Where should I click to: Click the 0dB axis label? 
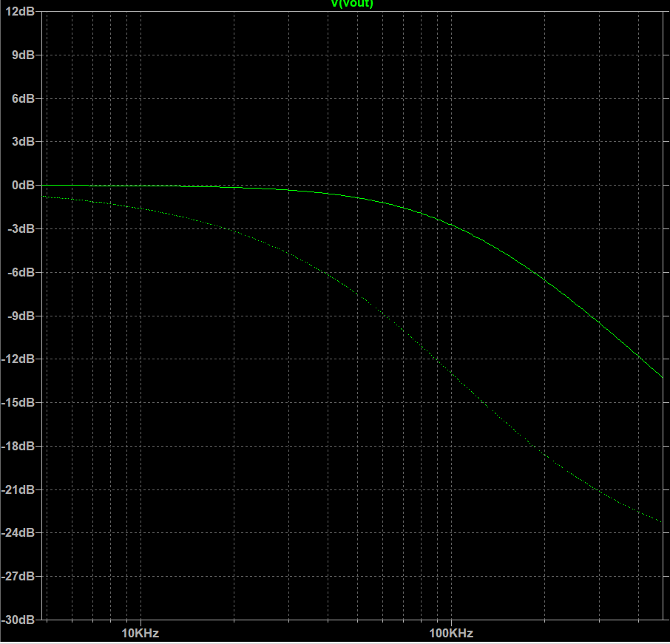pos(23,185)
